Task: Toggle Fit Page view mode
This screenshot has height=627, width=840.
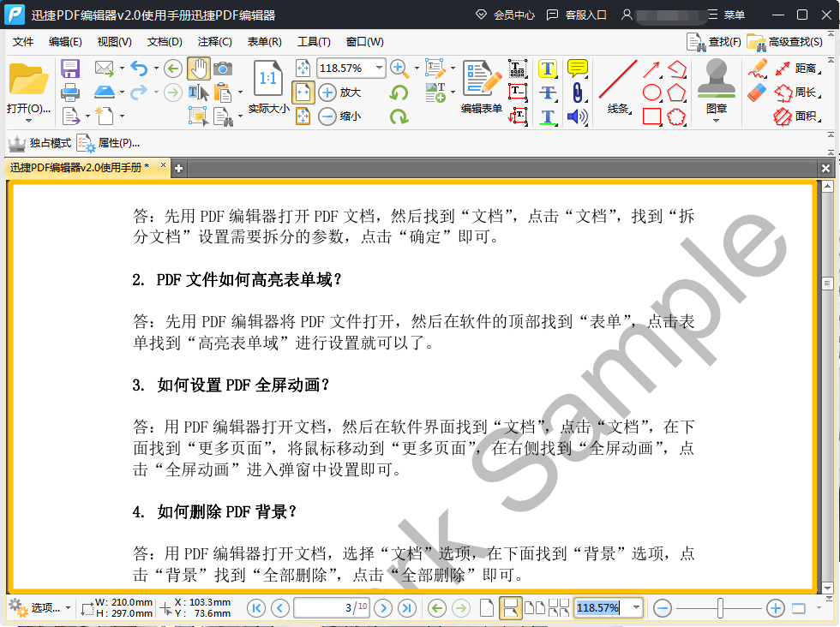Action: 303,68
